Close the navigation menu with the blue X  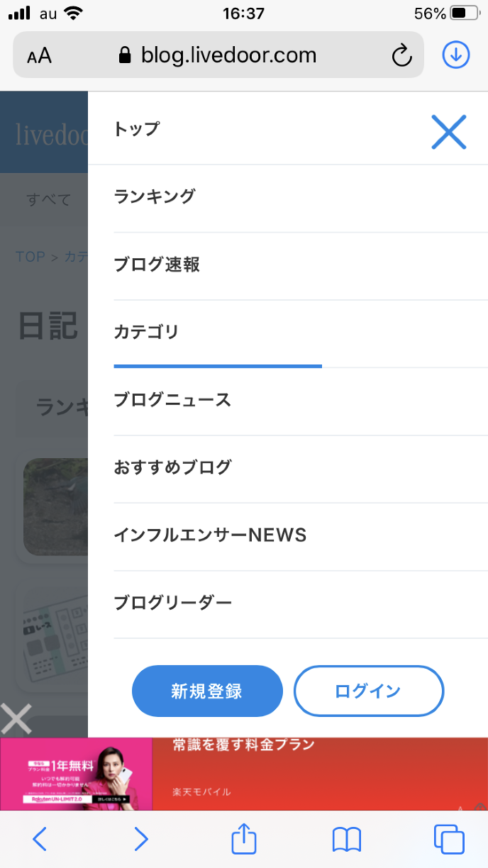point(448,132)
